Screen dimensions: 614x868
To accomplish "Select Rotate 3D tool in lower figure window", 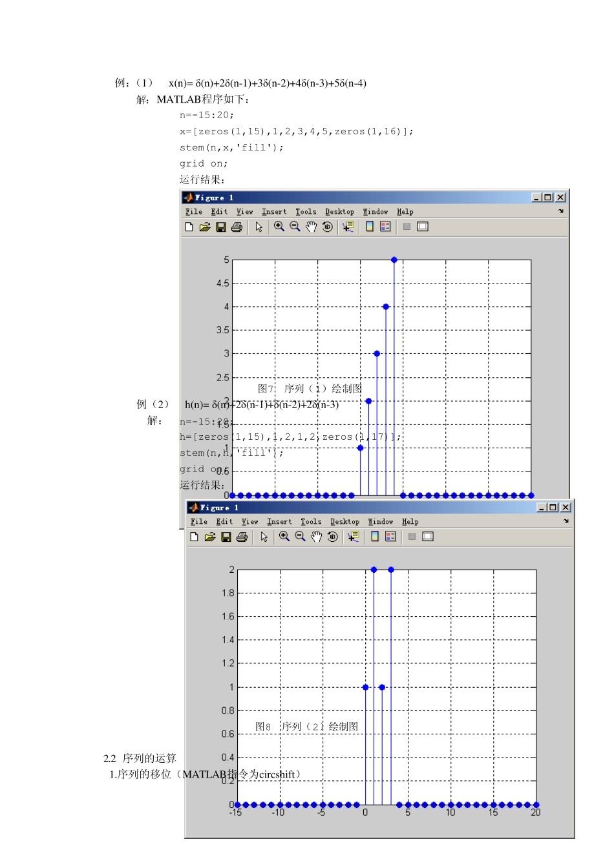I will (333, 537).
